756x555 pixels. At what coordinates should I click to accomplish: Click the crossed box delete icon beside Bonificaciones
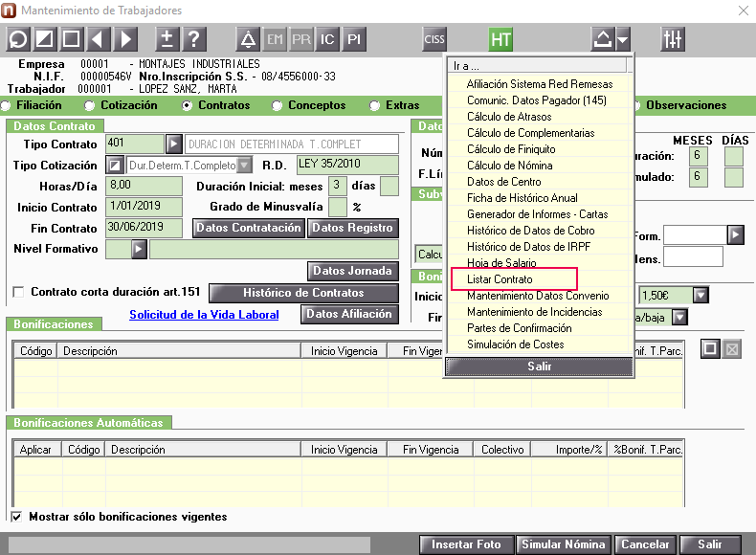coord(732,348)
